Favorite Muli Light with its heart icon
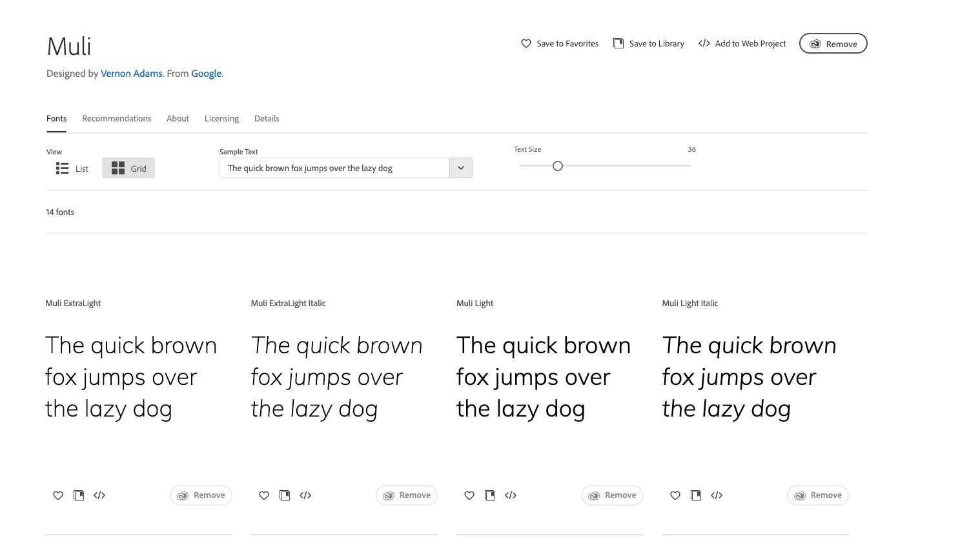 point(469,495)
